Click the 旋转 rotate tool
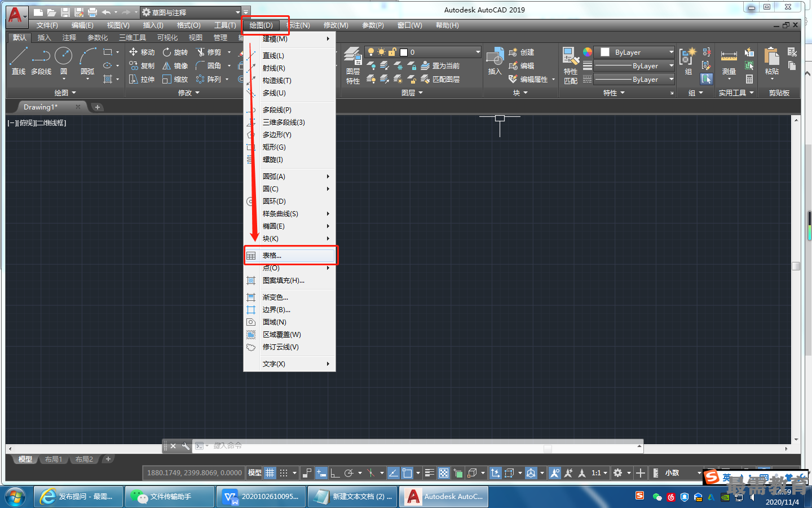 (175, 52)
